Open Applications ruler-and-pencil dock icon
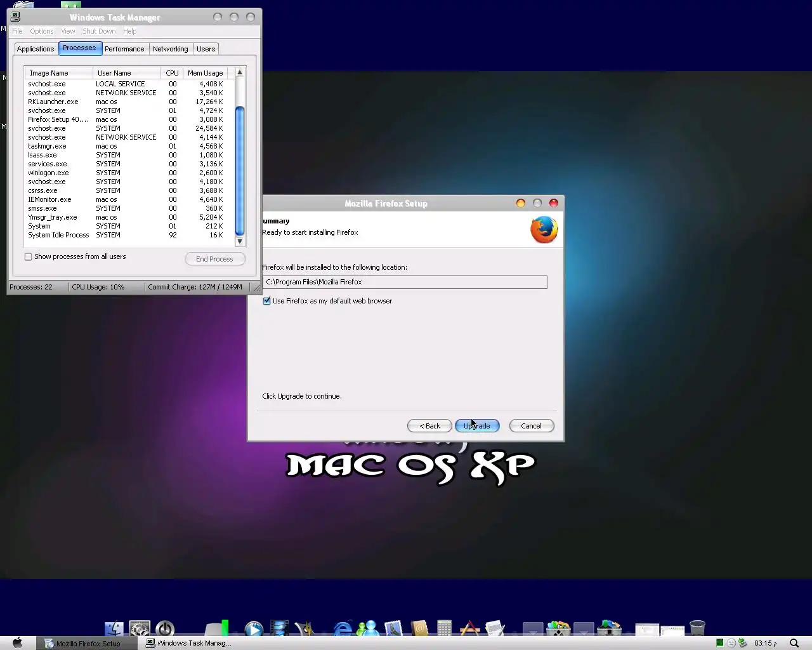 click(x=469, y=628)
